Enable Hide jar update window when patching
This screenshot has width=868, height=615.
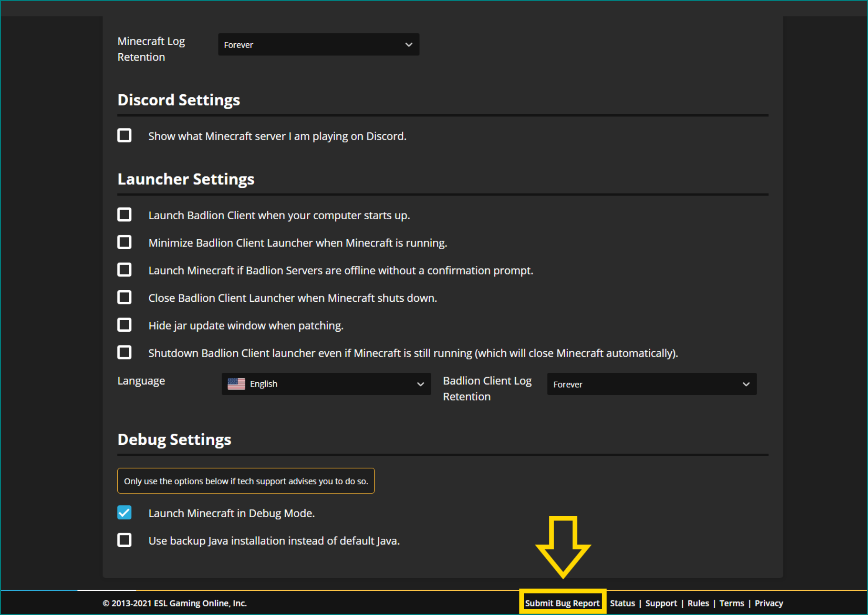tap(124, 325)
